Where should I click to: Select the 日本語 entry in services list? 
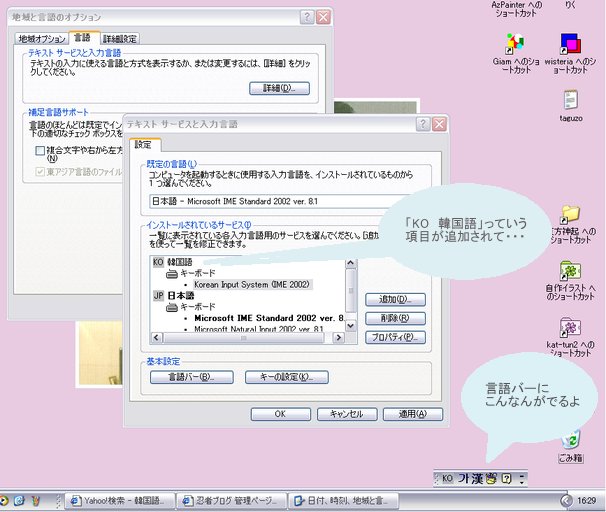(x=180, y=296)
